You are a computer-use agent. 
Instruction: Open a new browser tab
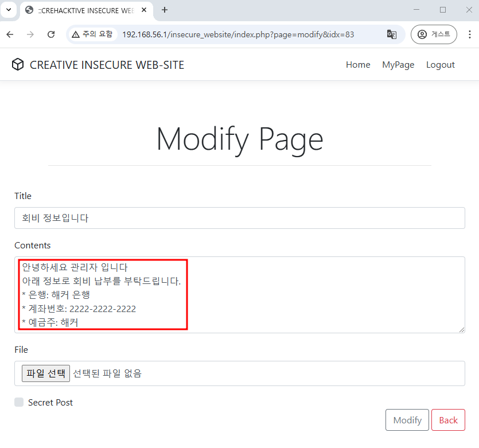(x=165, y=10)
